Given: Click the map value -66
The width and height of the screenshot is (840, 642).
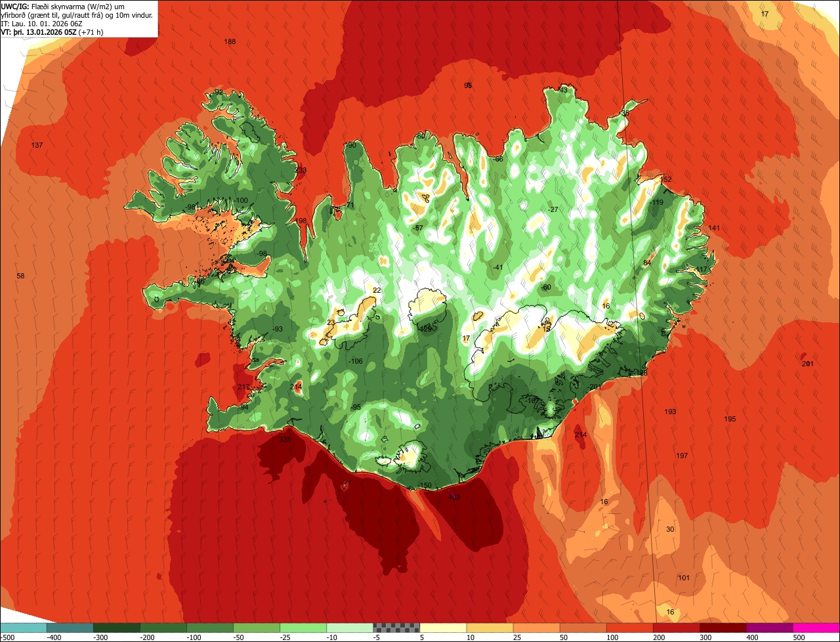Looking at the screenshot, I should tap(498, 160).
